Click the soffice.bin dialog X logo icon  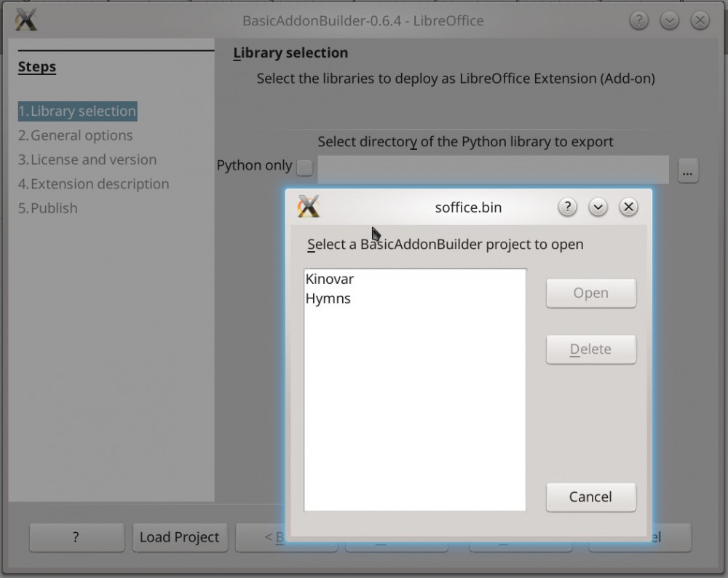coord(309,207)
